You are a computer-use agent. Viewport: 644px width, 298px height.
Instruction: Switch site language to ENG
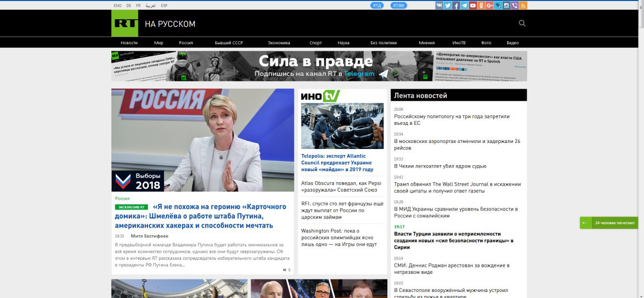[x=117, y=6]
